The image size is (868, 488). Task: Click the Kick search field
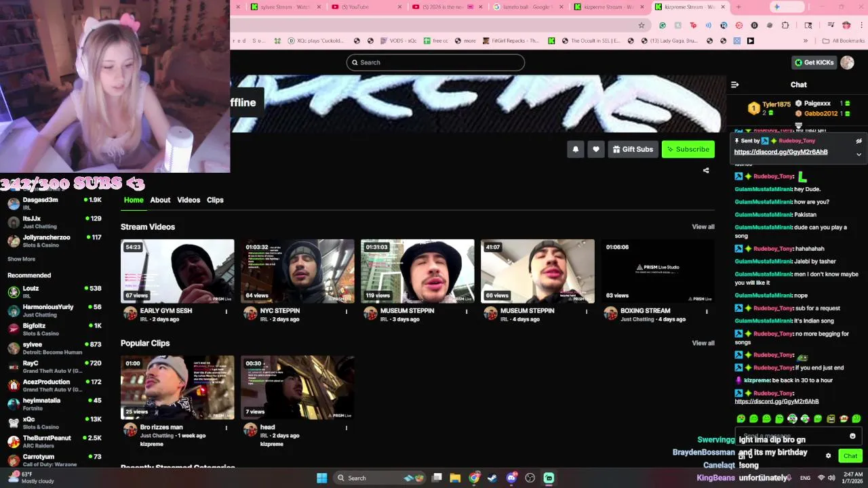[x=435, y=62]
